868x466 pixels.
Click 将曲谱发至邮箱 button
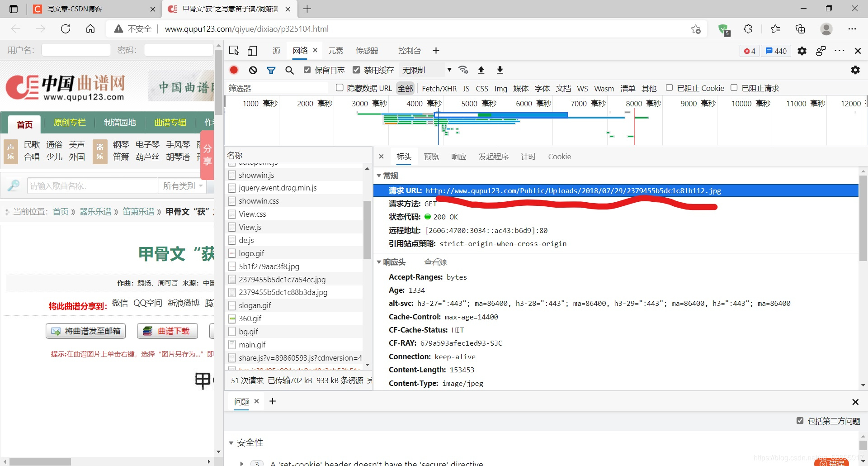tap(85, 331)
